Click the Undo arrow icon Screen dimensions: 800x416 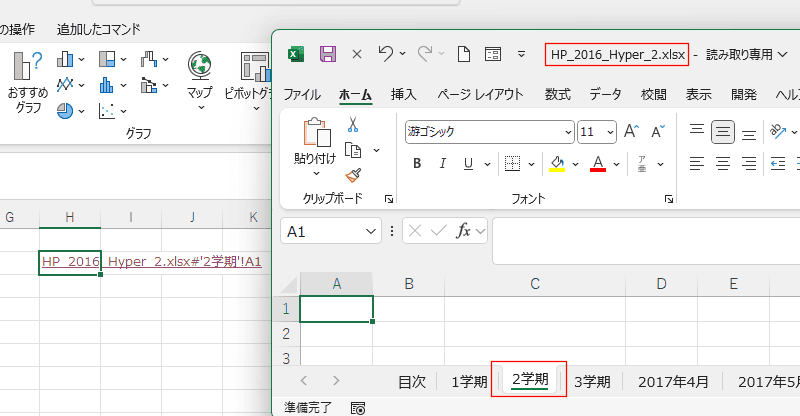pyautogui.click(x=386, y=54)
